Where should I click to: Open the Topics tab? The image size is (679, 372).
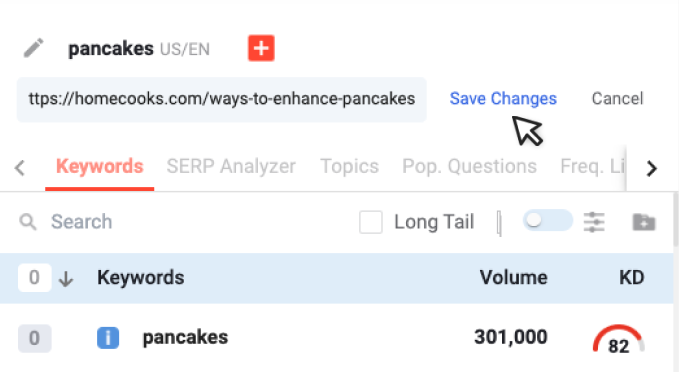(349, 166)
